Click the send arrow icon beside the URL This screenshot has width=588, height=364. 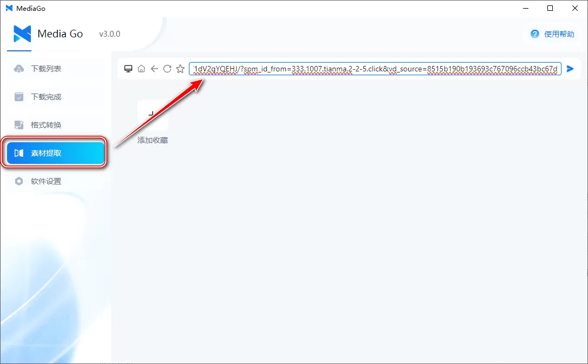pos(570,69)
